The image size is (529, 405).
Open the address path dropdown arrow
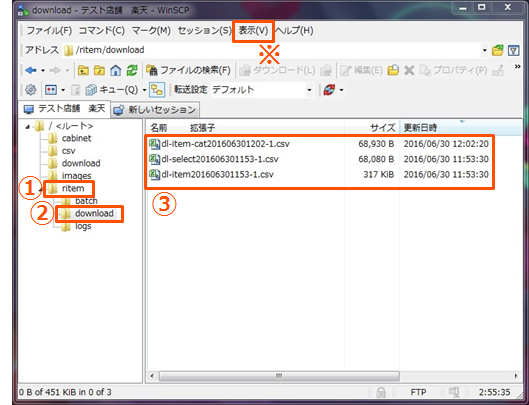click(x=484, y=50)
